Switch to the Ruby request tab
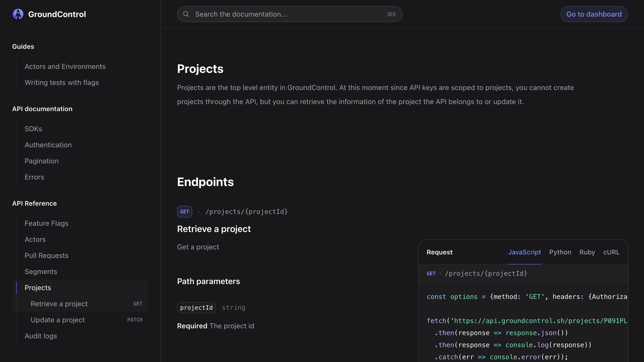 [x=587, y=252]
